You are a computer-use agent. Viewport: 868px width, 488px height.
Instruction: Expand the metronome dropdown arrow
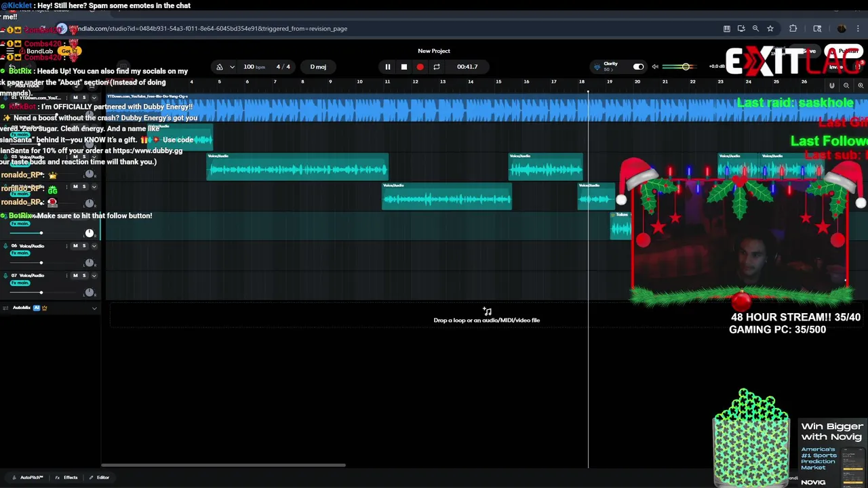coord(232,67)
